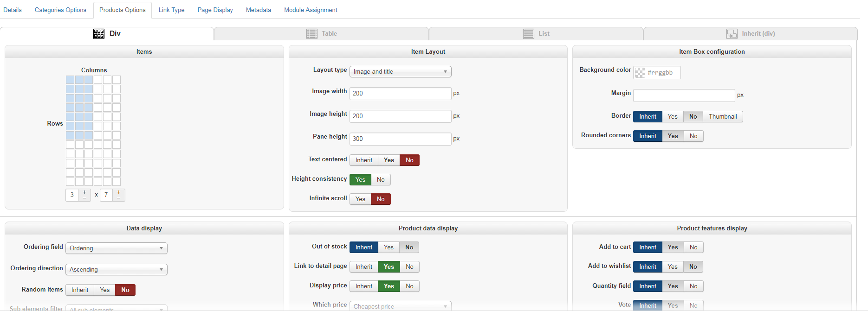This screenshot has width=868, height=311.
Task: Increase columns count with plus button
Action: click(x=84, y=192)
